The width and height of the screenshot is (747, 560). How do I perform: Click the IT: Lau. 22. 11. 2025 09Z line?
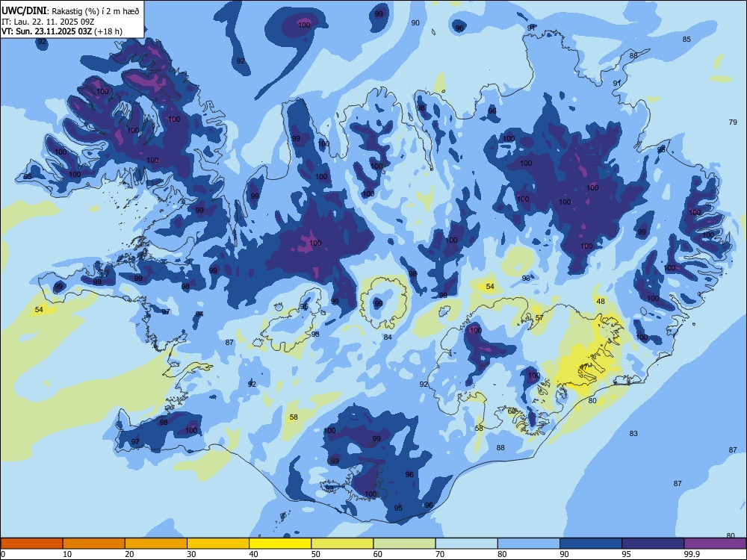(x=48, y=22)
